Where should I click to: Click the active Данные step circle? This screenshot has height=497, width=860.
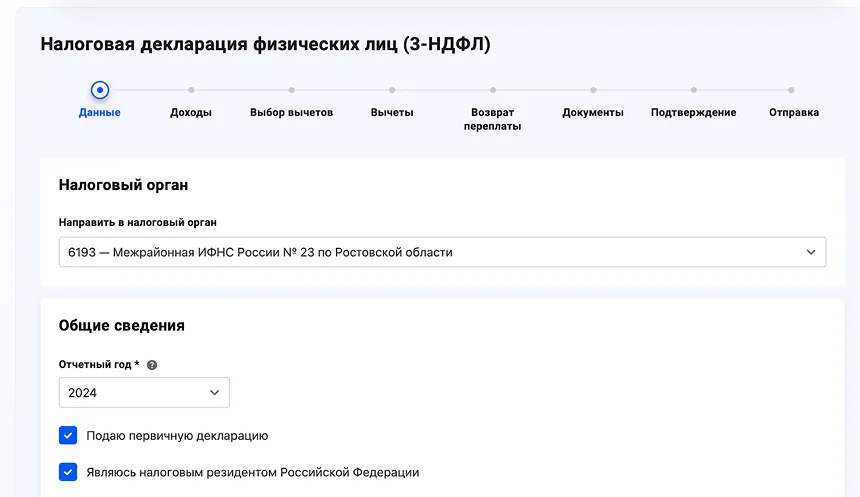tap(99, 90)
